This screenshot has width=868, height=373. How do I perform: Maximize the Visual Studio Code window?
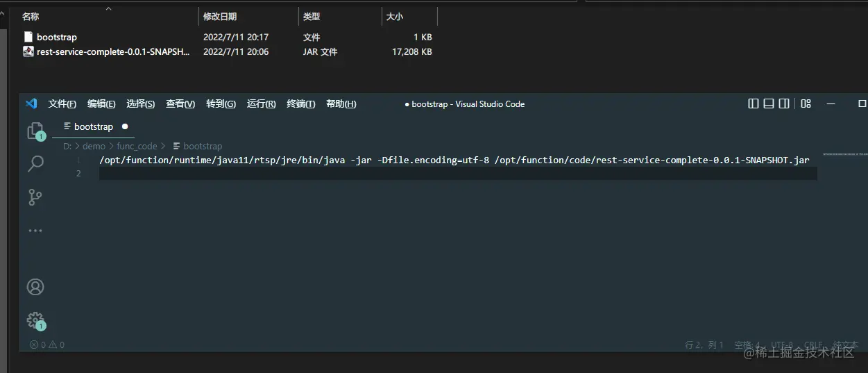[862, 103]
